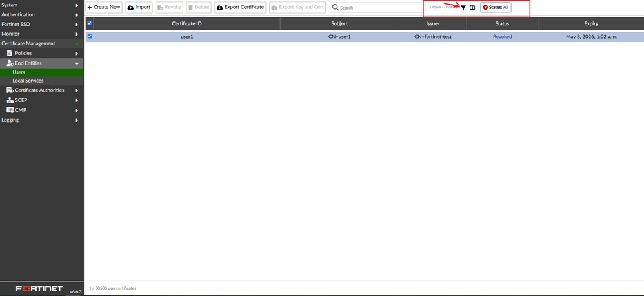644x296 pixels.
Task: Click the user certificates count footer
Action: coord(112,288)
